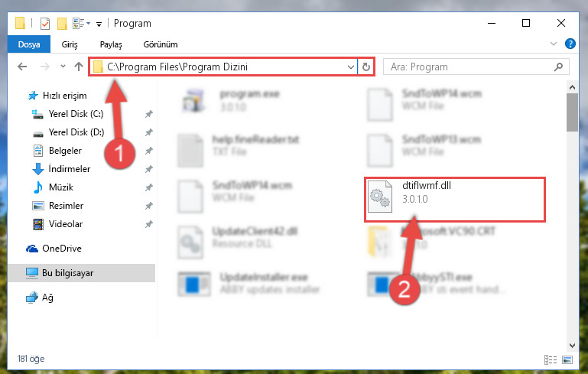Click the properties checkmark quick access icon
This screenshot has height=374, width=588.
coord(44,24)
